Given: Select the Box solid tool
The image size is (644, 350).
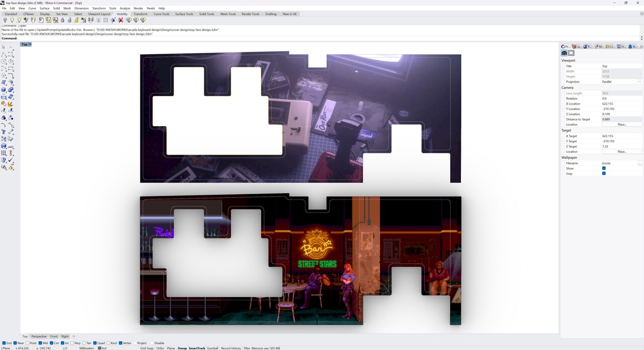Looking at the screenshot, I should (x=4, y=90).
